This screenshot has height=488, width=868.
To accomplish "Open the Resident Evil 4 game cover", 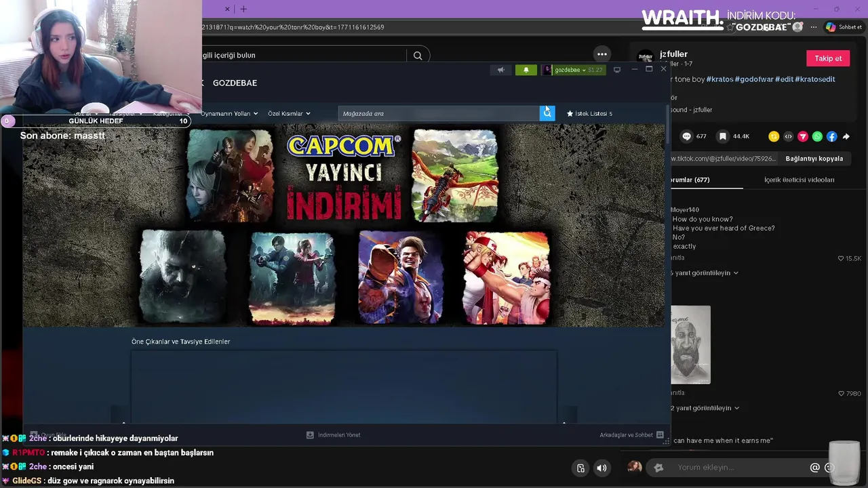I will 231,176.
